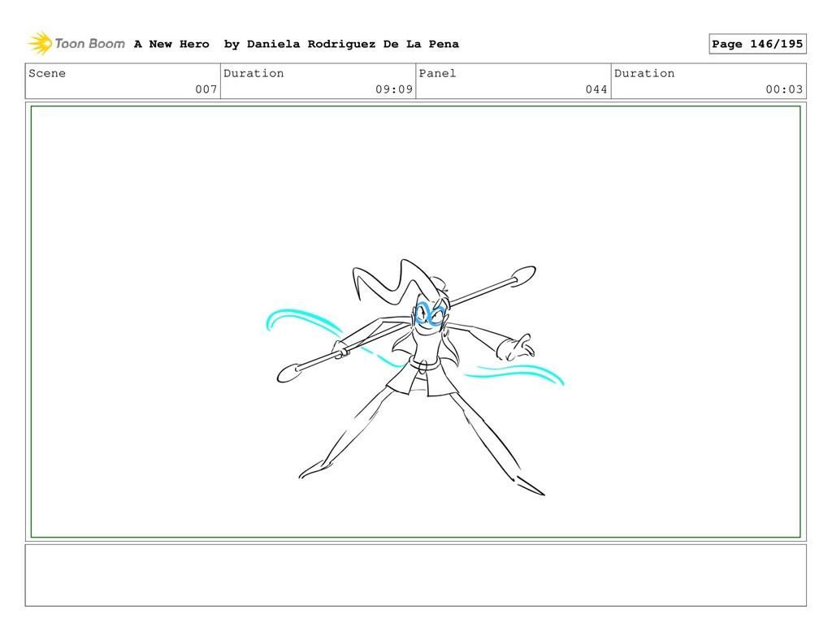Select panel duration value '00:03'

coord(784,89)
